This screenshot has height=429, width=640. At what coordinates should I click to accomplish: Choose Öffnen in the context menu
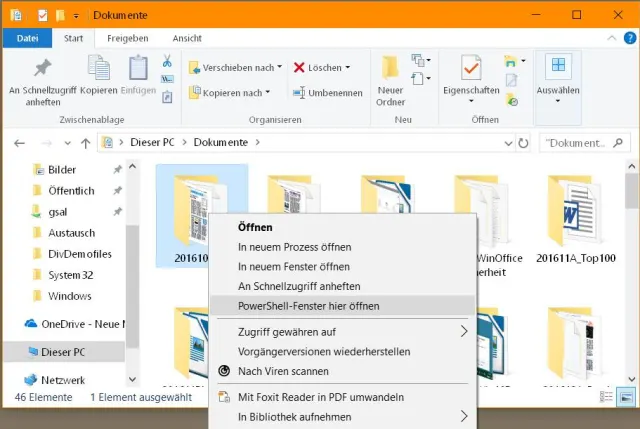tap(342, 227)
